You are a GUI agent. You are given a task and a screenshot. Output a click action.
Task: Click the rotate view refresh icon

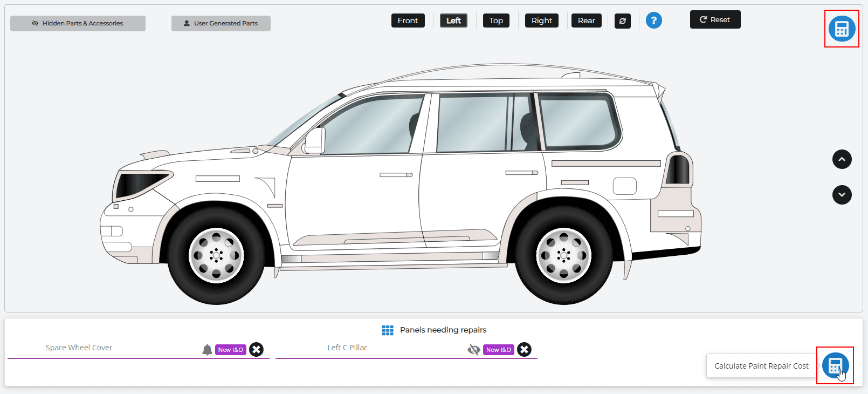pyautogui.click(x=622, y=21)
